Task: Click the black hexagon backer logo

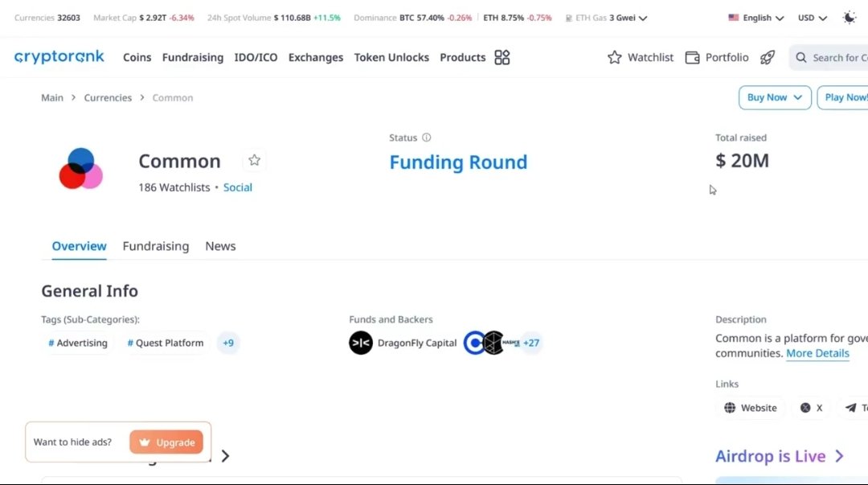Action: tap(493, 343)
